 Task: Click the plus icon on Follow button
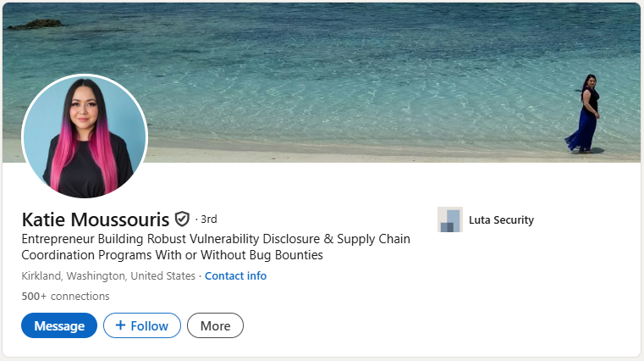pos(120,325)
